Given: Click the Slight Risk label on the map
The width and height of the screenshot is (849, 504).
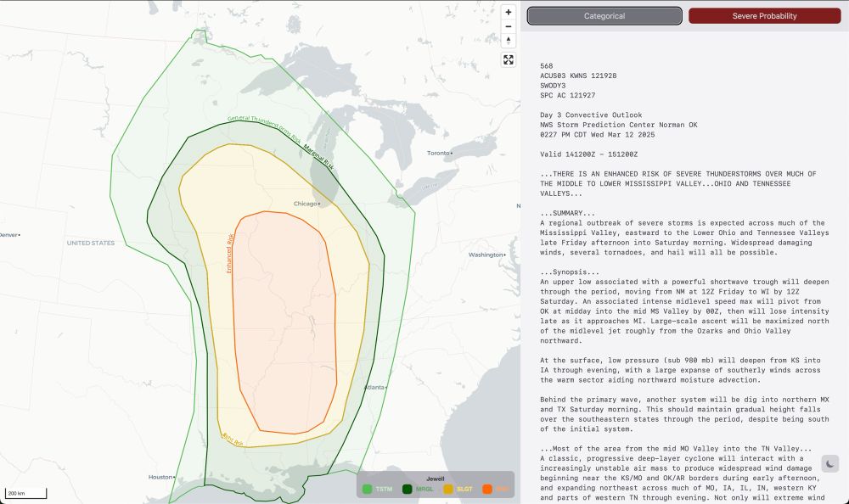Looking at the screenshot, I should [x=232, y=440].
